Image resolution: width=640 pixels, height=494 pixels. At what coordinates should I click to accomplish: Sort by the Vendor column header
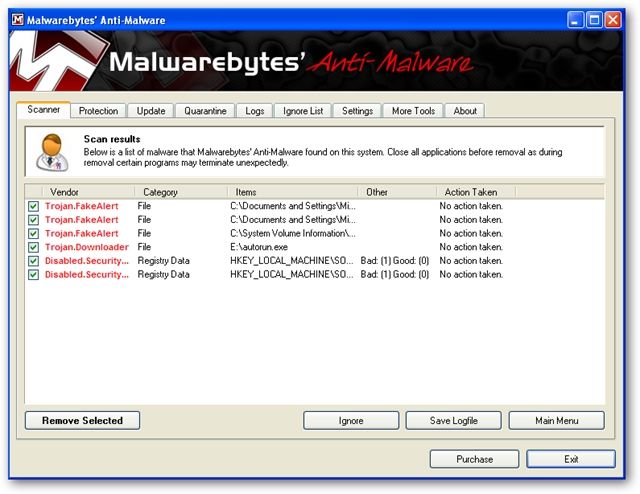coord(88,192)
